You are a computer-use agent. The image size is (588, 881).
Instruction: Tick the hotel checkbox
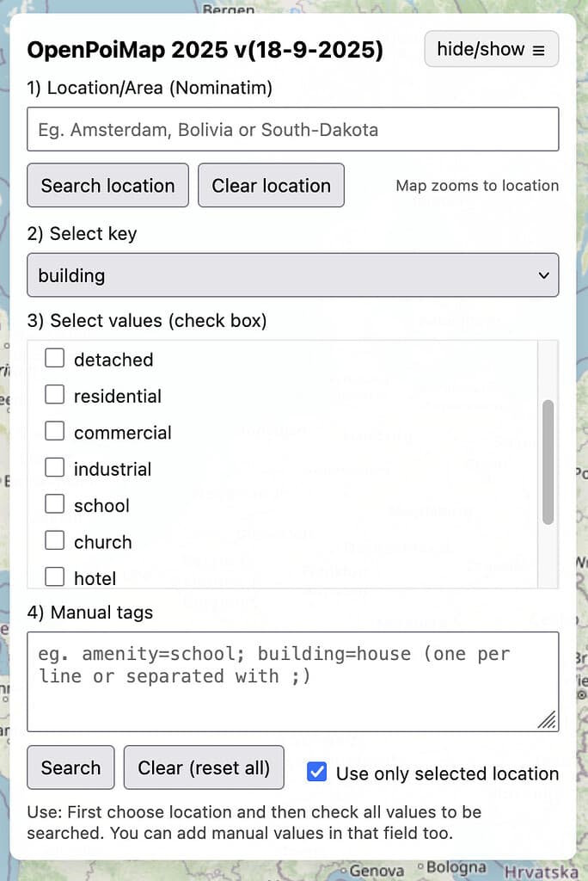pos(55,577)
